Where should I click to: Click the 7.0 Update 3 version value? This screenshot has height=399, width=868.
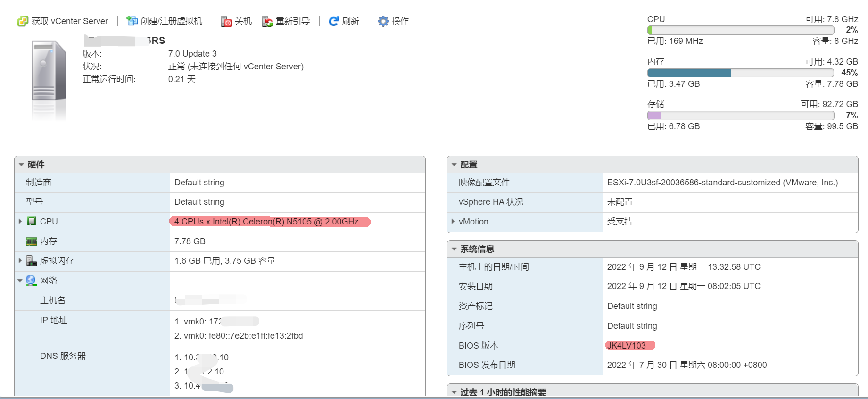tap(192, 54)
